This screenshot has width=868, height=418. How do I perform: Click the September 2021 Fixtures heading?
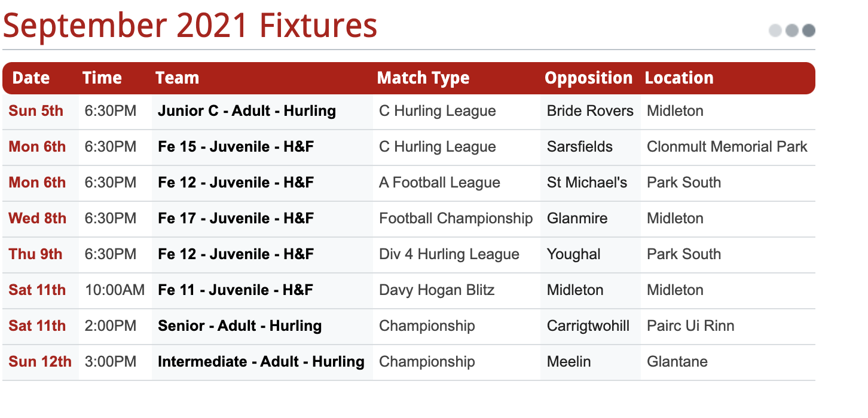click(190, 26)
